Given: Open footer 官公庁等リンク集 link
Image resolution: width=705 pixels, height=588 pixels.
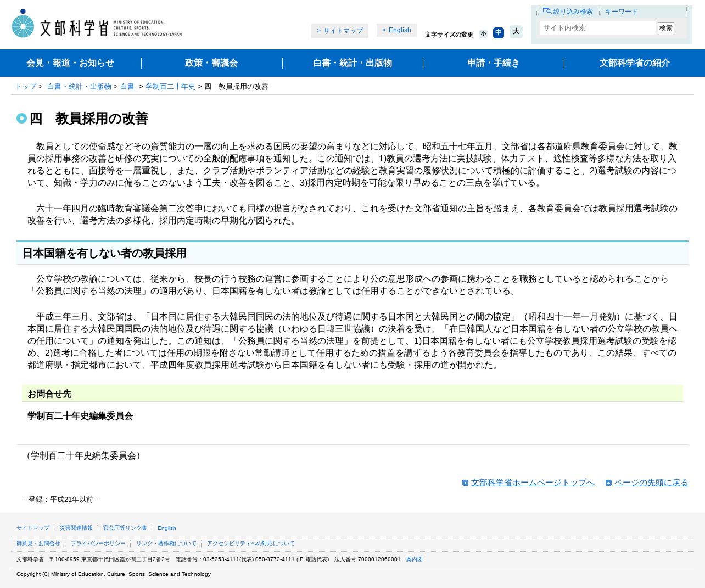Looking at the screenshot, I should pyautogui.click(x=125, y=528).
